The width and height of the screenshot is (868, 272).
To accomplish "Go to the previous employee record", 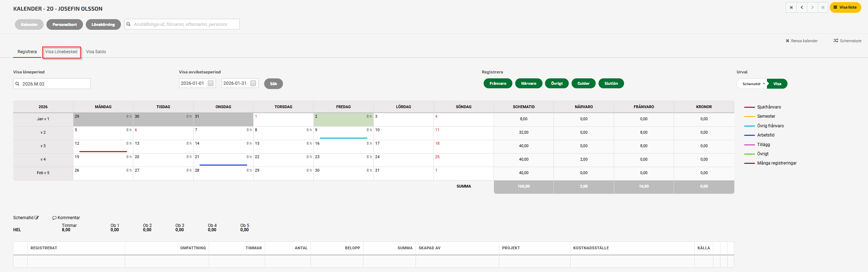I will tap(802, 7).
